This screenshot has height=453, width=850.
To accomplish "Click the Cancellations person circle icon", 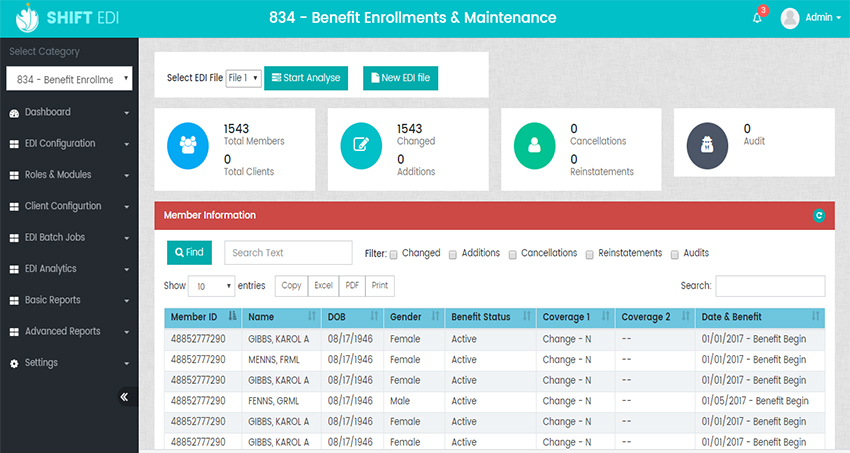I will (534, 144).
